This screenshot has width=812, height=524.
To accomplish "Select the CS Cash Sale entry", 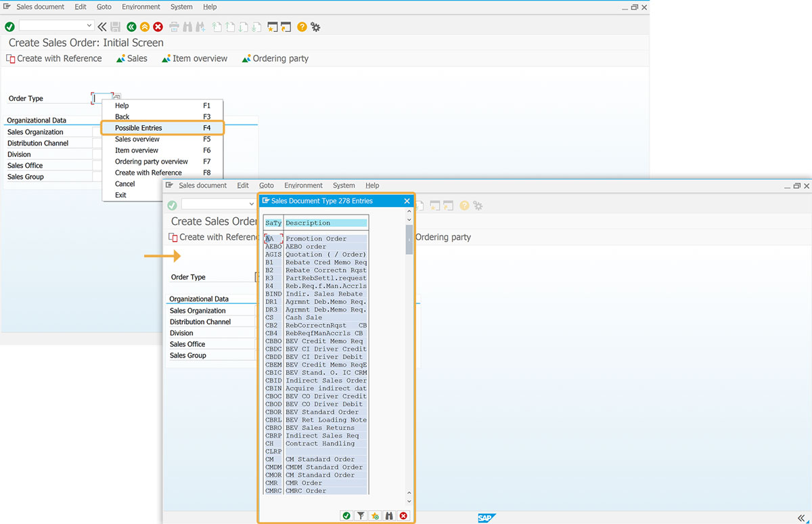I will coord(316,318).
